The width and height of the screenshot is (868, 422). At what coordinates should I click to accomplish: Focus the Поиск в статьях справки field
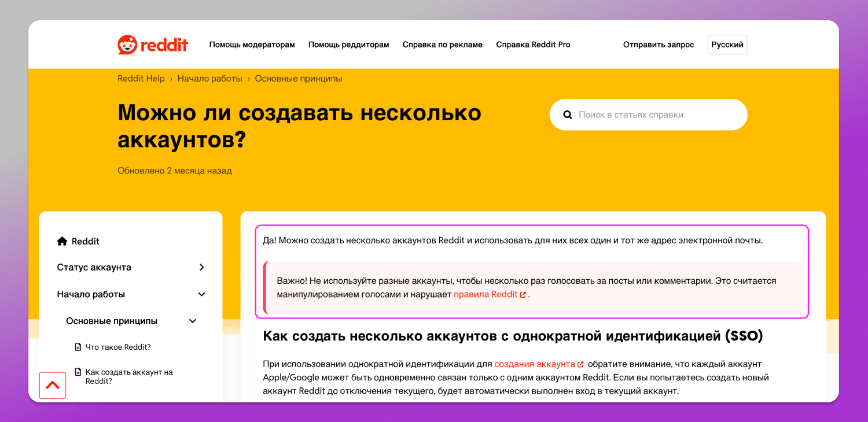649,114
